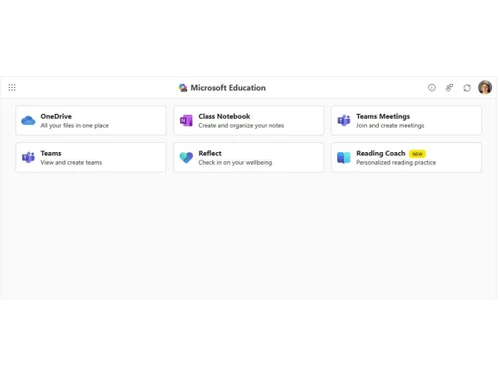Click 'View and create teams' text

[x=71, y=163]
